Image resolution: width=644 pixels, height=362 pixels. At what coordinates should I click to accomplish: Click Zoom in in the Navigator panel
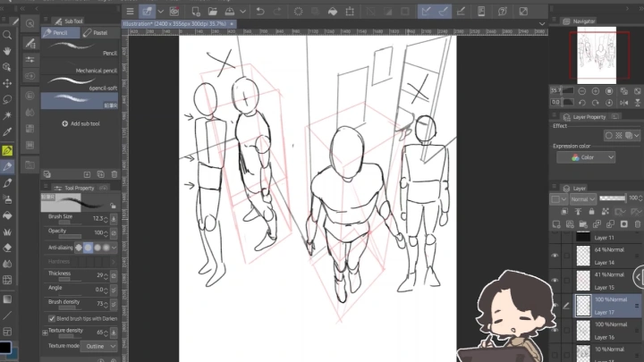point(596,91)
